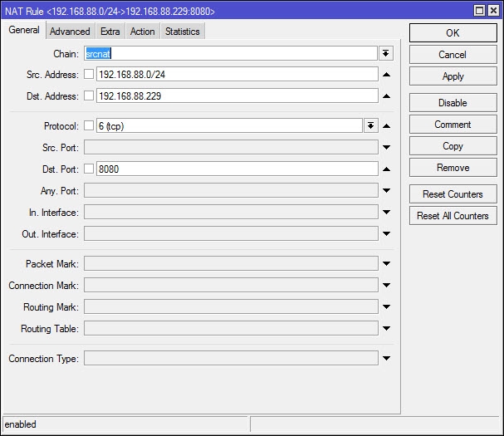Image resolution: width=504 pixels, height=436 pixels.
Task: Click into the Dst. Address input field
Action: click(x=237, y=96)
